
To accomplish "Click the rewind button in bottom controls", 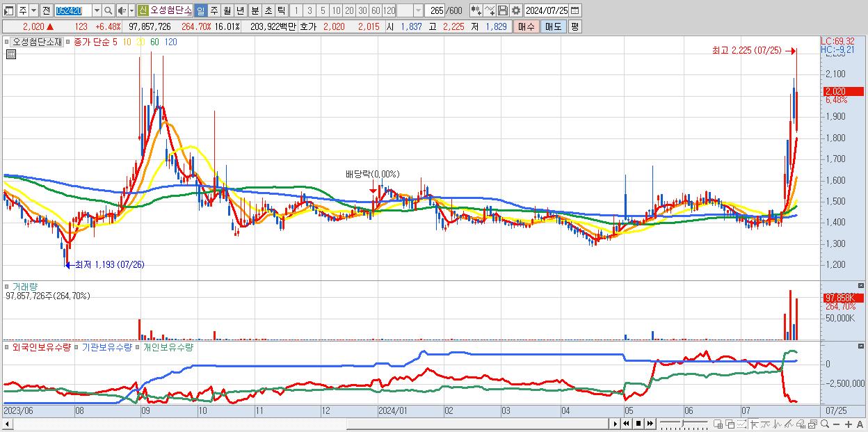I will (x=626, y=424).
